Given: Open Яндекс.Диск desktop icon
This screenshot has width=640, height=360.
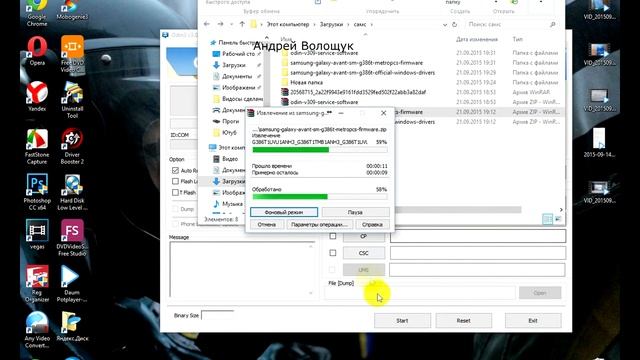Looking at the screenshot, I should click(72, 327).
